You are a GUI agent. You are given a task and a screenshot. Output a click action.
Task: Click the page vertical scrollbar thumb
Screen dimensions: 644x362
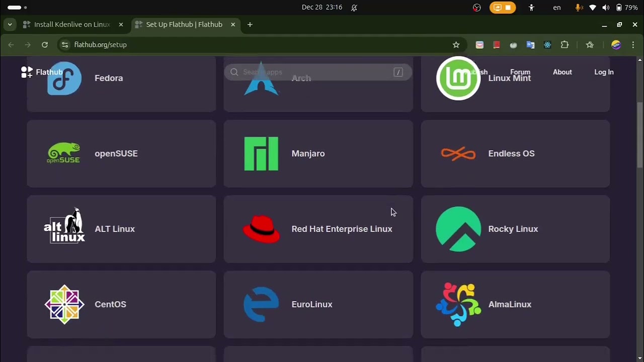(640, 134)
